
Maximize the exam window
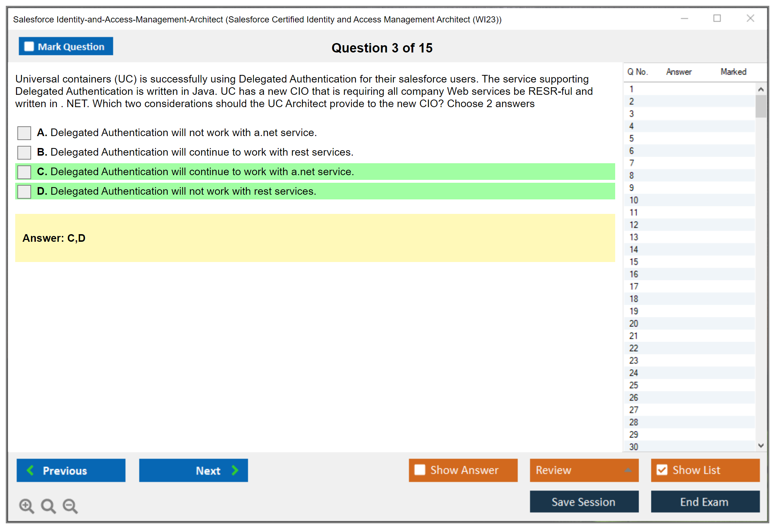[717, 18]
